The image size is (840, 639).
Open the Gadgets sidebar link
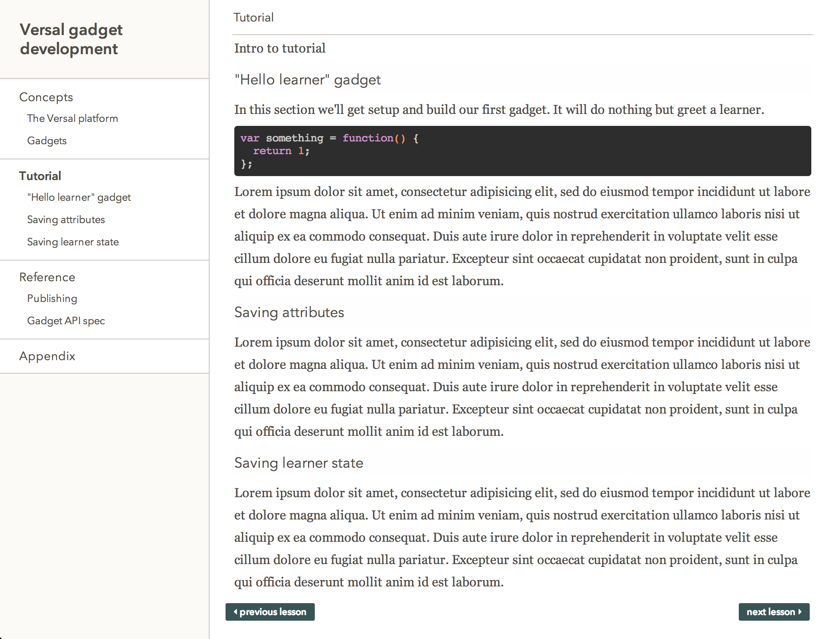tap(47, 141)
